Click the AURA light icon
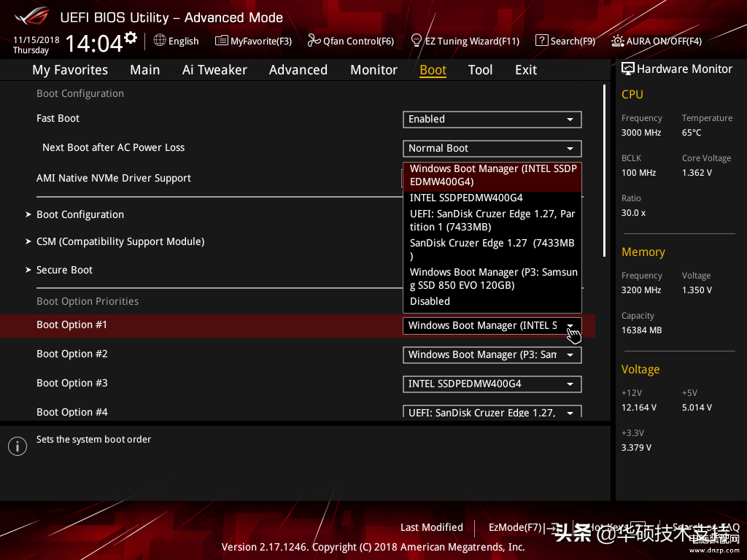747x560 pixels. (x=617, y=41)
